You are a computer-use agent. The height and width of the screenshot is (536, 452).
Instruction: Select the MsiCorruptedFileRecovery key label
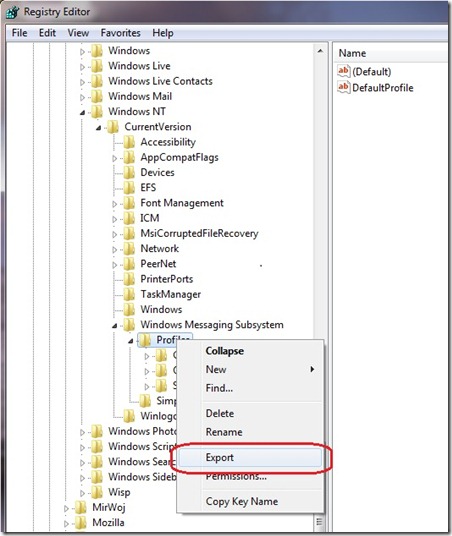[x=199, y=233]
